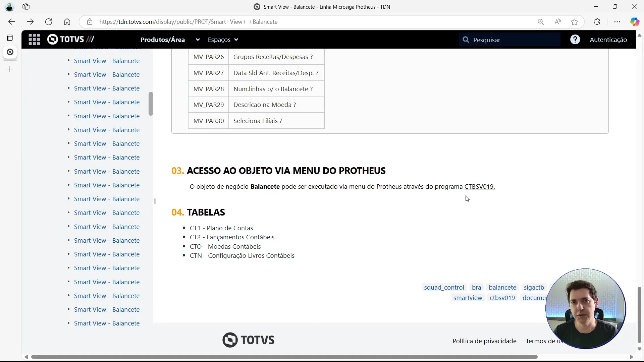Click the '04. TABELAS' heading
The image size is (644, 362).
point(198,212)
